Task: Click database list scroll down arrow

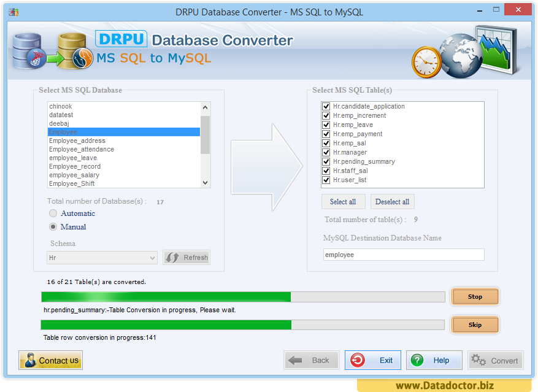Action: (205, 183)
